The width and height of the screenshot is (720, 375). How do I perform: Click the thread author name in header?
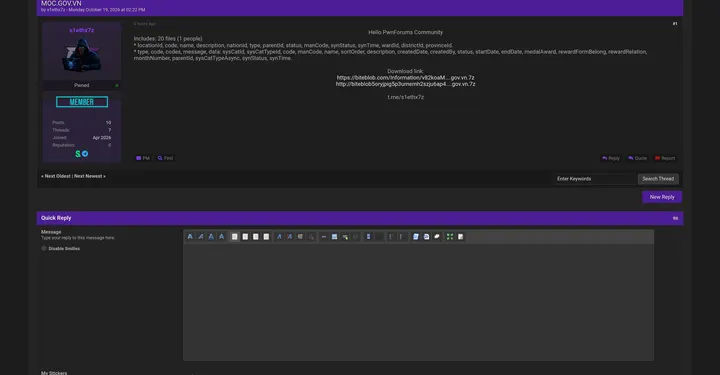click(56, 10)
